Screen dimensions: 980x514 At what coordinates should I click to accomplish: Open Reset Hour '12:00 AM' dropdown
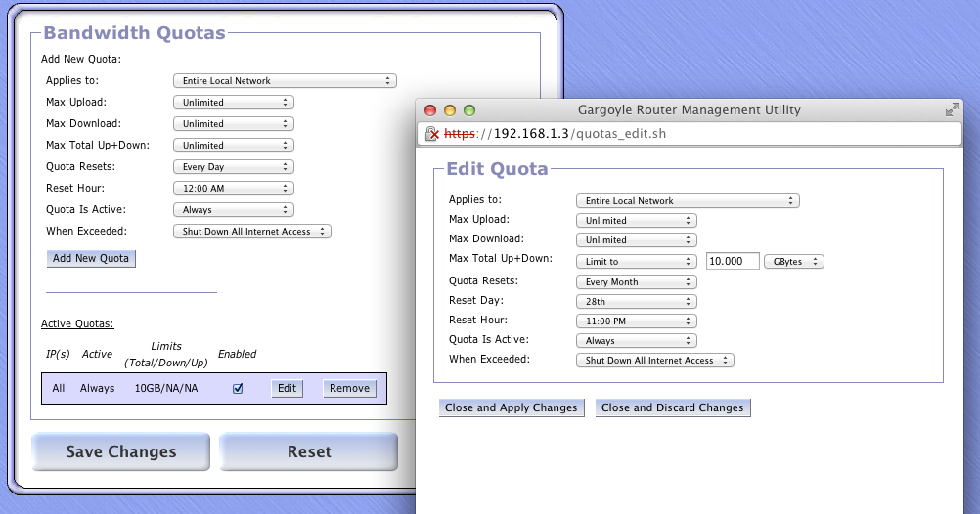click(233, 188)
